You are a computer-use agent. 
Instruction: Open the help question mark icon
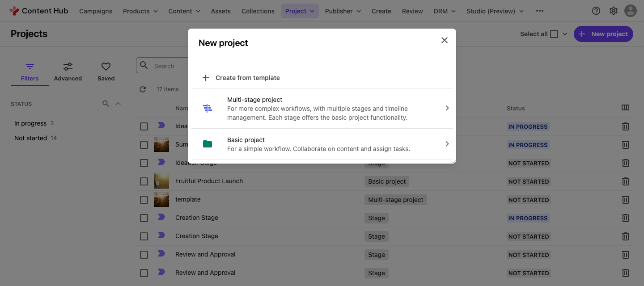(596, 10)
